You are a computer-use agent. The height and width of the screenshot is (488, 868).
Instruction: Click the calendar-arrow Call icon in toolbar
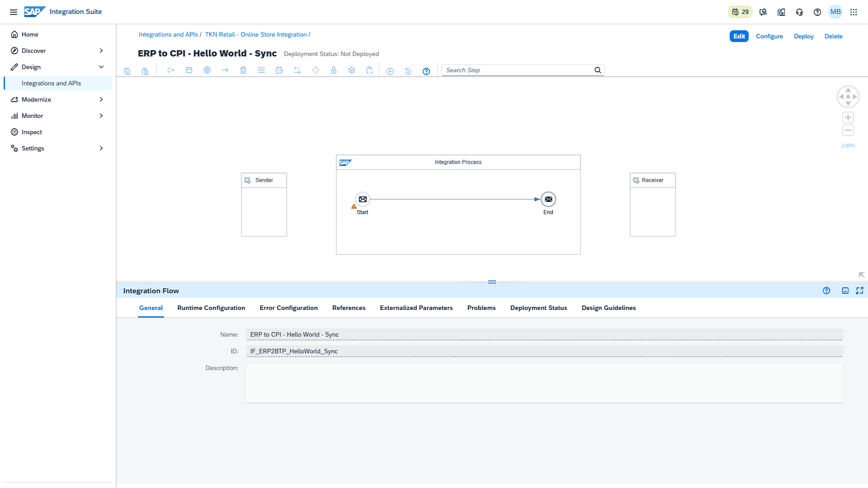coord(279,70)
